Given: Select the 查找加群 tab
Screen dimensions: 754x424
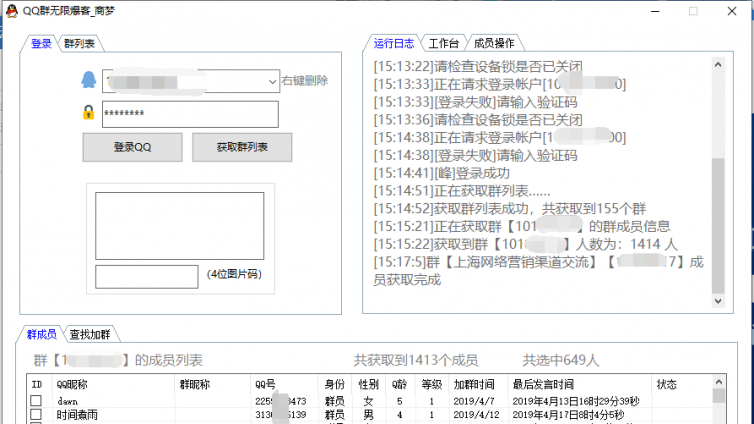Looking at the screenshot, I should point(90,334).
